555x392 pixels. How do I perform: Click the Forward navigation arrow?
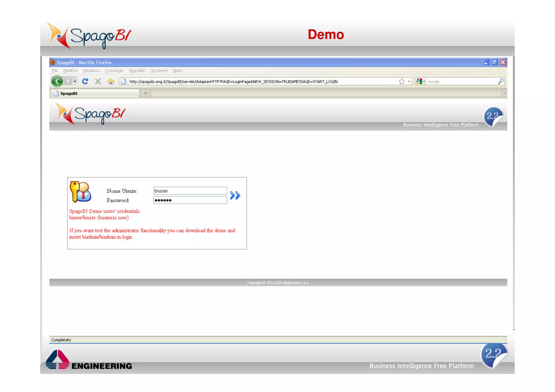point(68,81)
